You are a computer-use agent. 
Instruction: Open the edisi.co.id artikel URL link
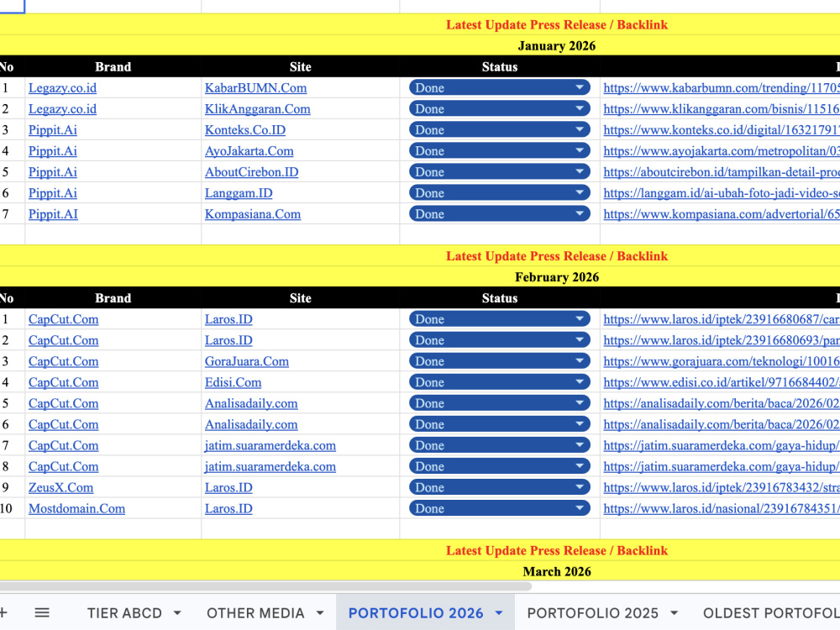click(721, 382)
